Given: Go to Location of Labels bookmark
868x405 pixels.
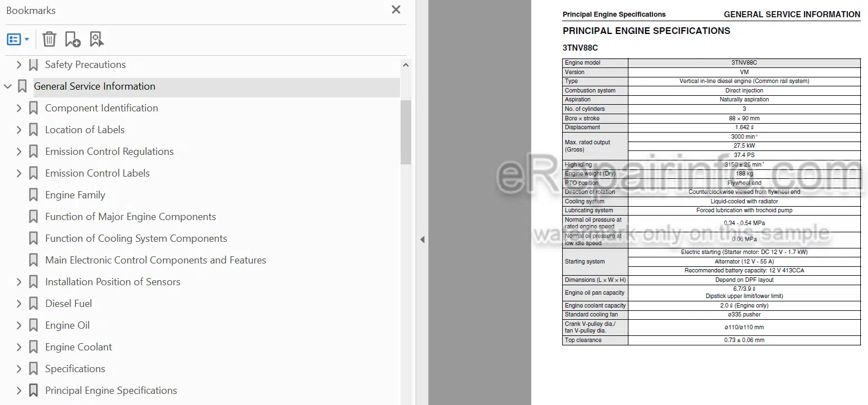Looking at the screenshot, I should [85, 130].
